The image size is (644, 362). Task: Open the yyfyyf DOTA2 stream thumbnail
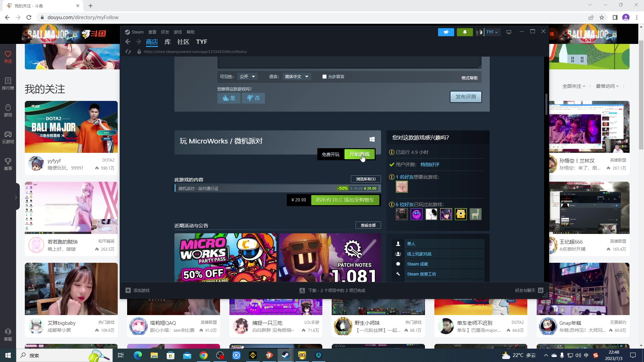pyautogui.click(x=71, y=127)
